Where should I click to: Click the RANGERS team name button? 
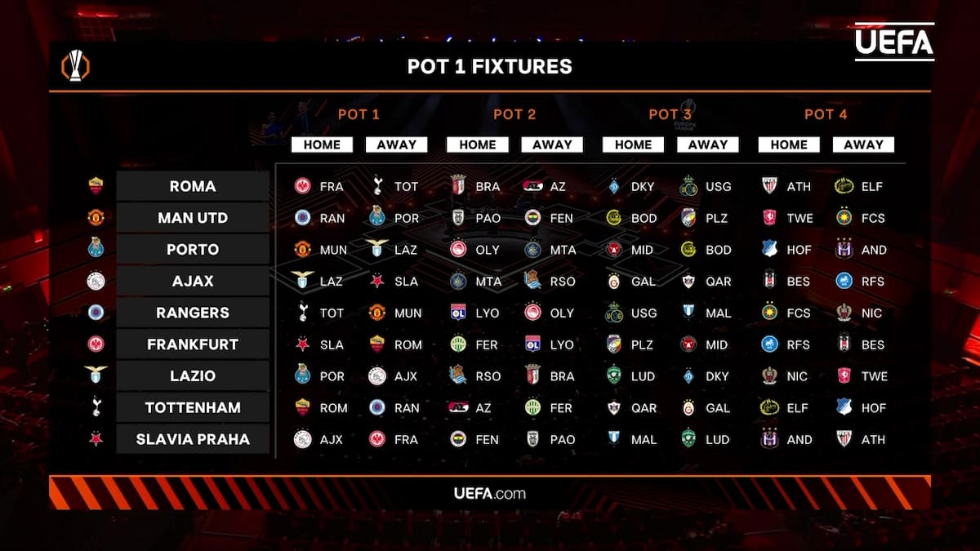(193, 313)
